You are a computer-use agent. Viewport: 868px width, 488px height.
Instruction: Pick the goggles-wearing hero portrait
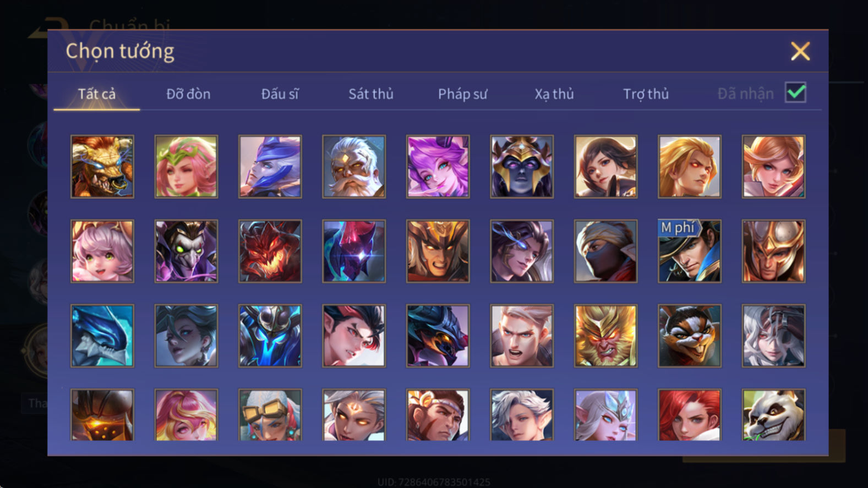(x=270, y=415)
